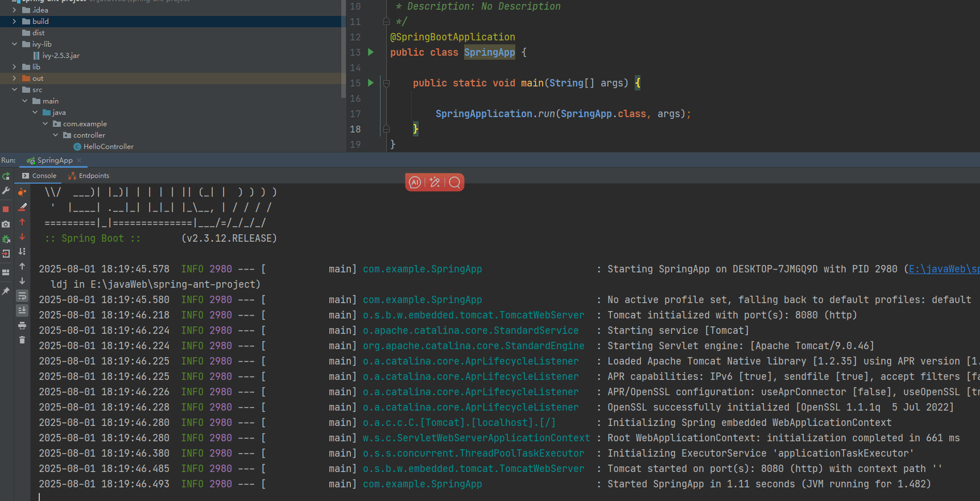Take a thread dump with camera icon
Screen dimensions: 980x501
pos(6,224)
